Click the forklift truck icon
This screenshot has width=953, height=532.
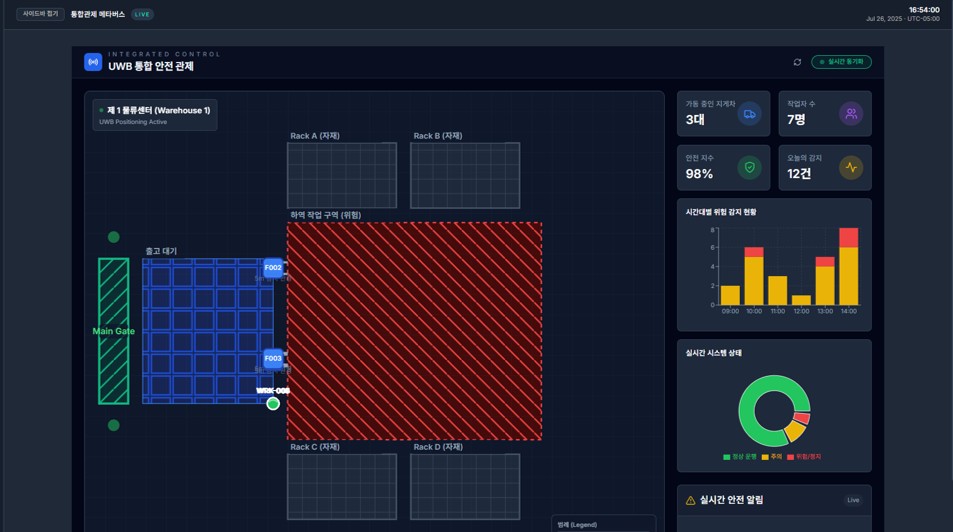(x=749, y=114)
